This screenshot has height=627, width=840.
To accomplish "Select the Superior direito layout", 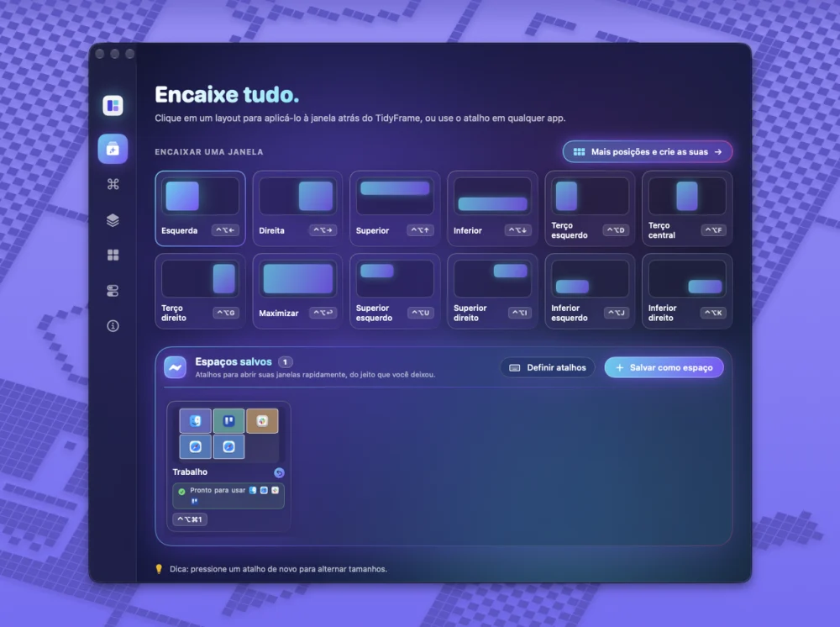I will point(492,291).
